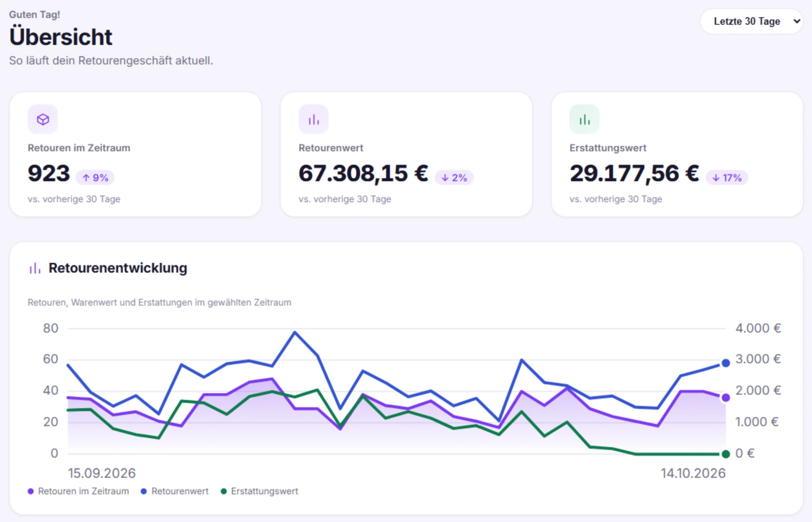Click the Guten Tag! greeting text
This screenshot has height=522, width=812.
pyautogui.click(x=34, y=15)
